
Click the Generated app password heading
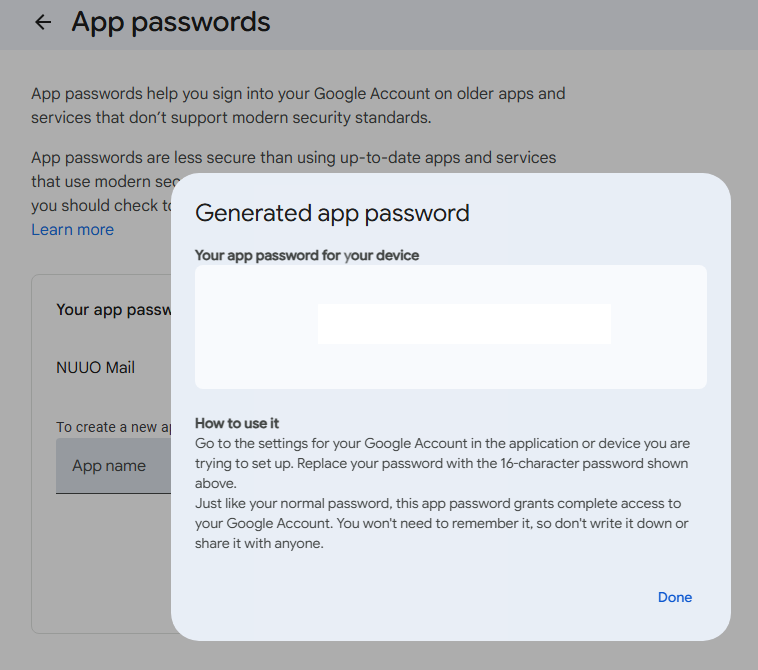tap(332, 213)
